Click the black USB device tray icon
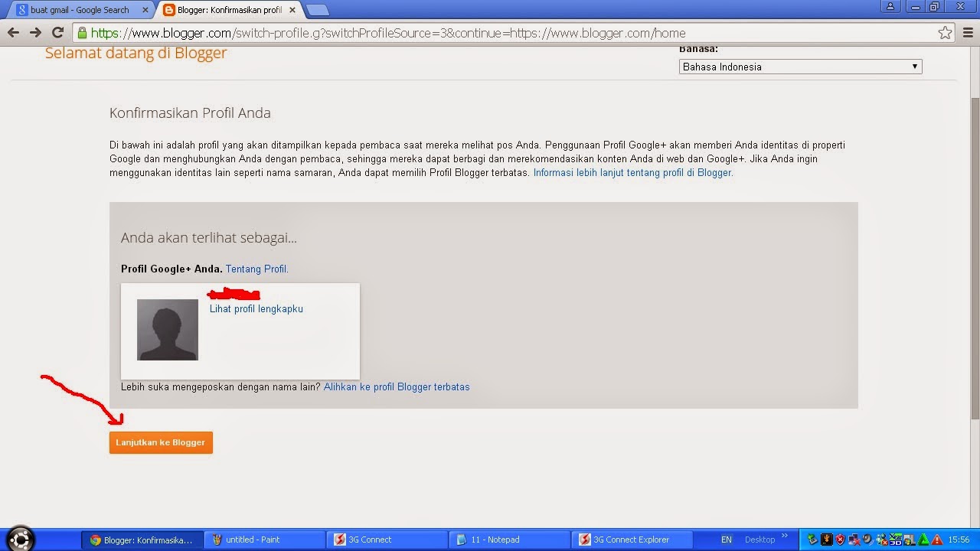Image resolution: width=980 pixels, height=551 pixels. 827,540
